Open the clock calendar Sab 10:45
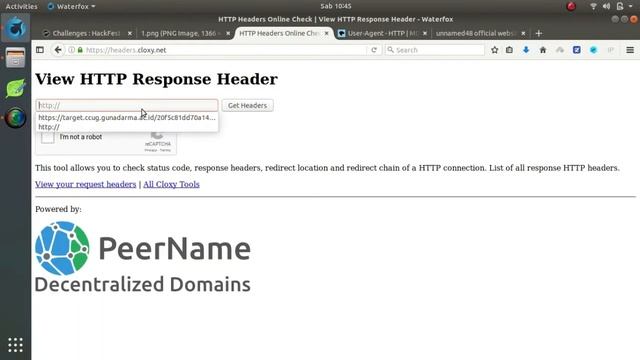Screen dimensions: 640x360 [x=336, y=6]
